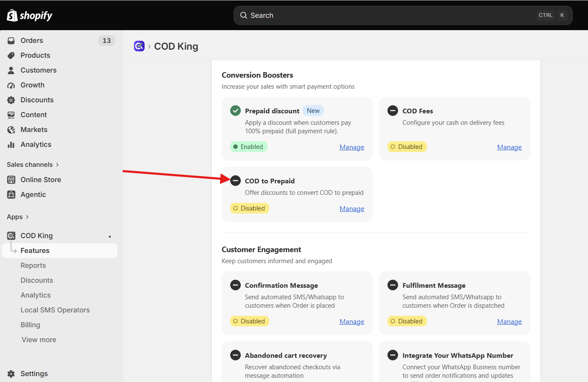Open Discounts under COD King submenu
This screenshot has width=588, height=382.
click(37, 280)
